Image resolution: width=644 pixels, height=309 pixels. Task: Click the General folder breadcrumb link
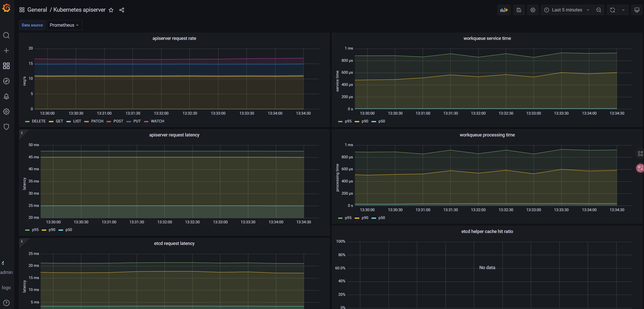[37, 10]
